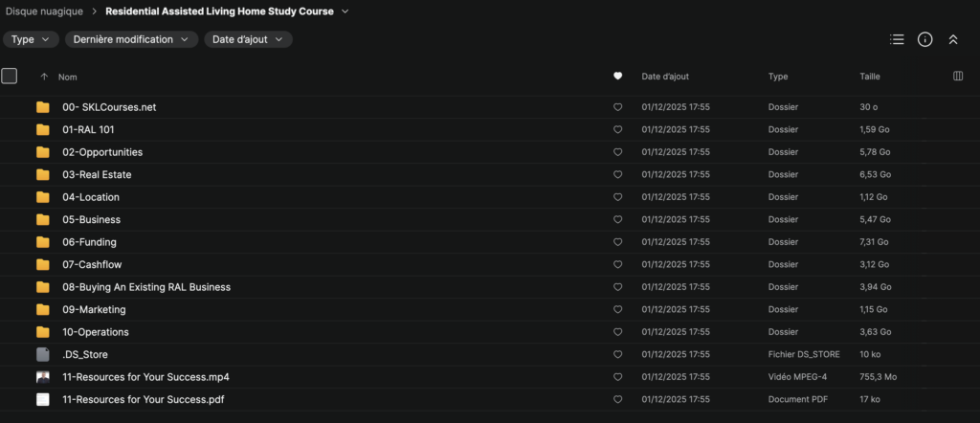
Task: Click the favorites heart column header
Action: [617, 77]
